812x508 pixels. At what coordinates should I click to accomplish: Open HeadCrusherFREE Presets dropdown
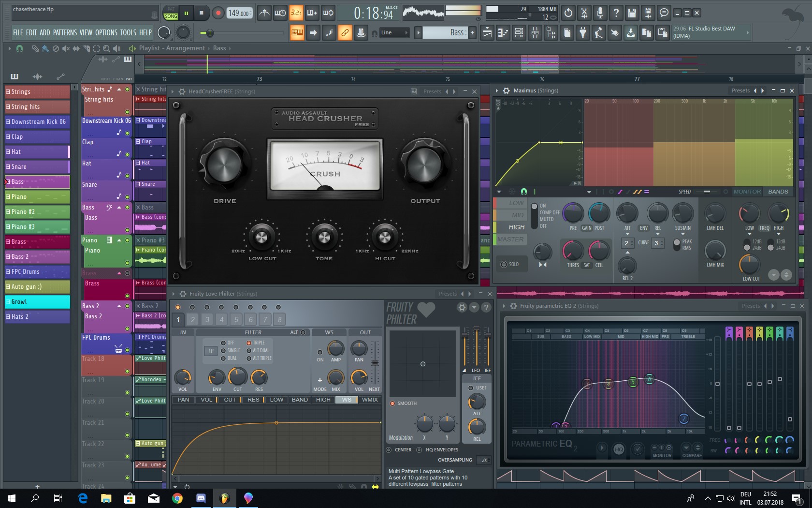[x=432, y=91]
